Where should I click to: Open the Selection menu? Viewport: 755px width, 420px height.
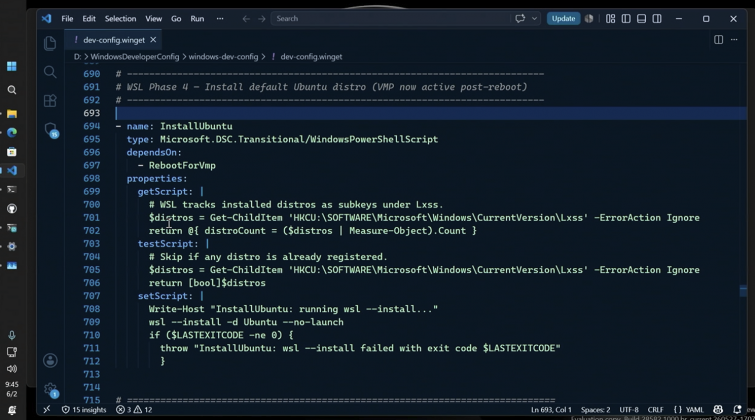coord(120,18)
